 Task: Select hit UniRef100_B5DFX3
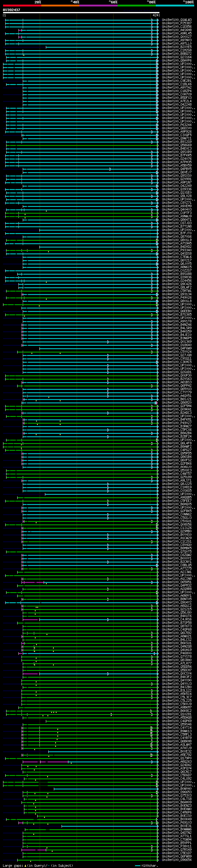(176, 98)
